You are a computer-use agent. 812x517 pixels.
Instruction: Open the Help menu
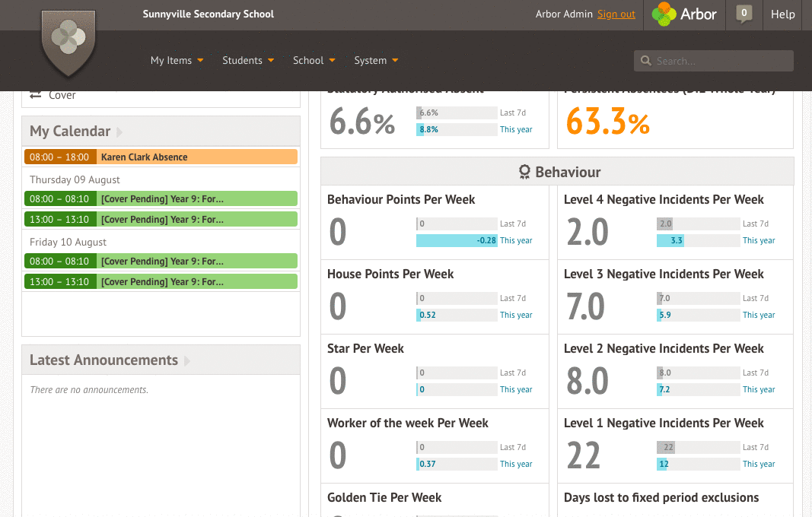pyautogui.click(x=782, y=14)
